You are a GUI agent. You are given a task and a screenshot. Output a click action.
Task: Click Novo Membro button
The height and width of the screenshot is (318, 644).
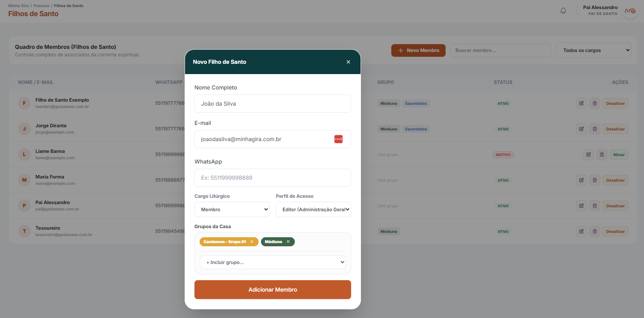click(x=418, y=50)
